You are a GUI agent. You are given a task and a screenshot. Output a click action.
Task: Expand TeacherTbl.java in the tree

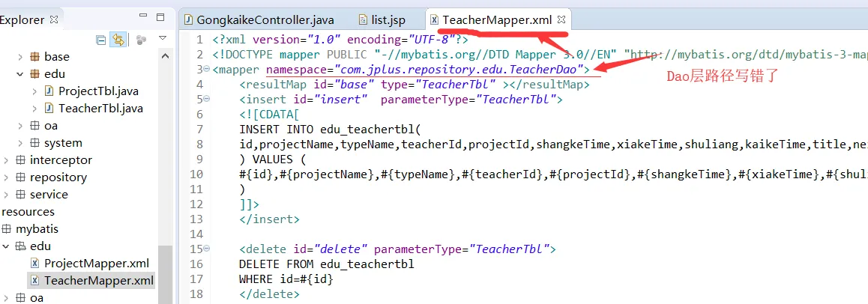pyautogui.click(x=34, y=109)
